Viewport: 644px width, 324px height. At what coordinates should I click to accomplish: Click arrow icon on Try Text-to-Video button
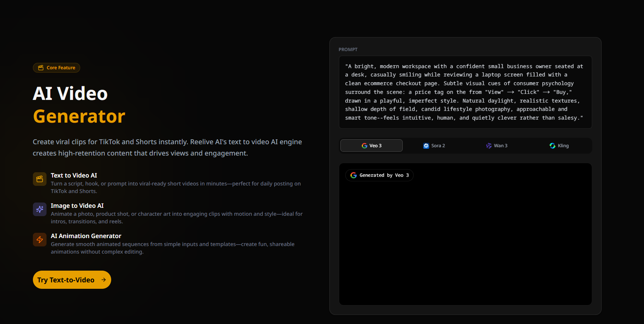click(x=104, y=280)
